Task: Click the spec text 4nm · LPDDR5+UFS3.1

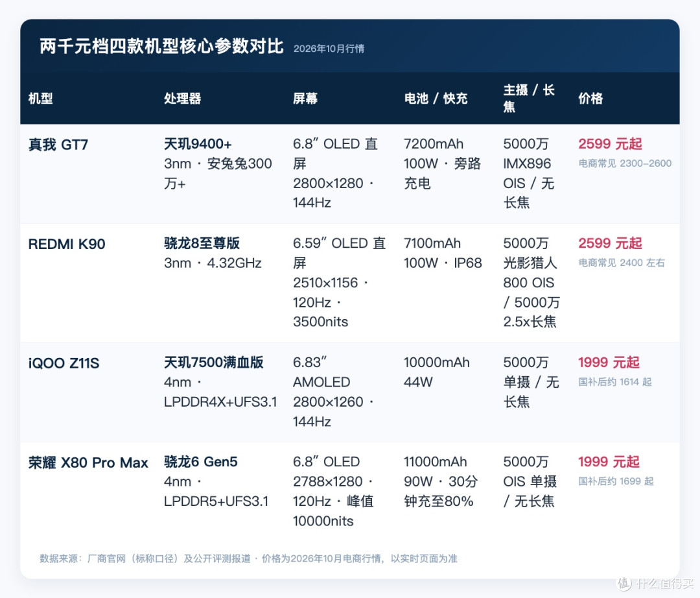Action: (x=216, y=491)
